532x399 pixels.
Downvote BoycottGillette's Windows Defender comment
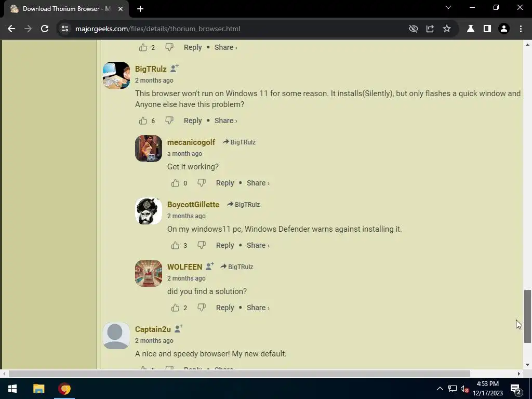click(x=202, y=245)
